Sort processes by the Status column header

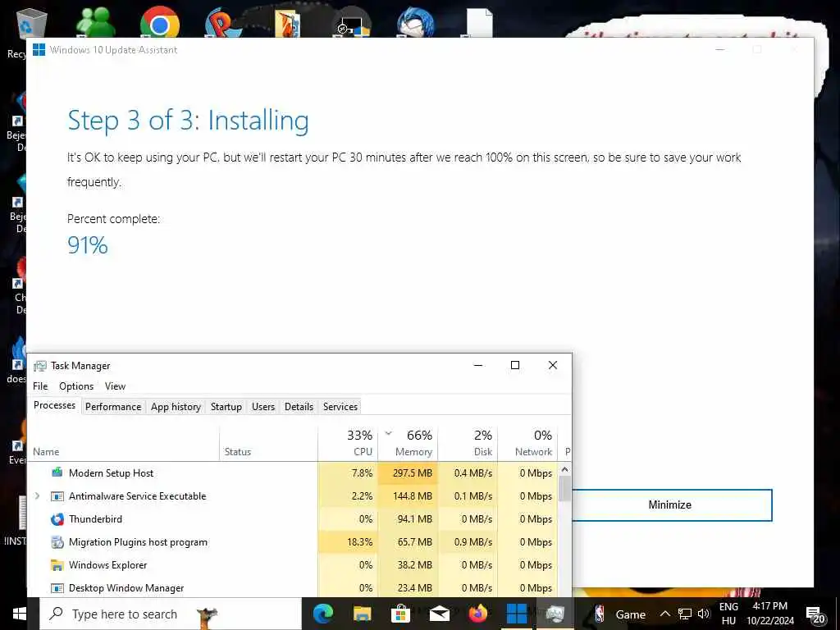(268, 444)
